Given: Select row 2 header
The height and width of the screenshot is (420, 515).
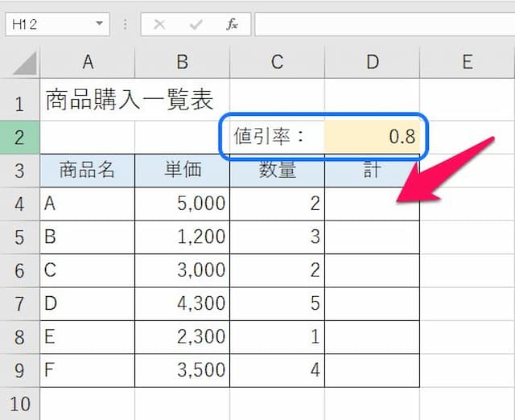Looking at the screenshot, I should pyautogui.click(x=19, y=138).
